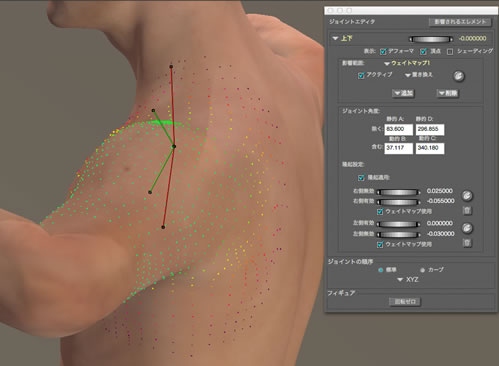Enable the シェーディング display checkbox

(x=450, y=52)
